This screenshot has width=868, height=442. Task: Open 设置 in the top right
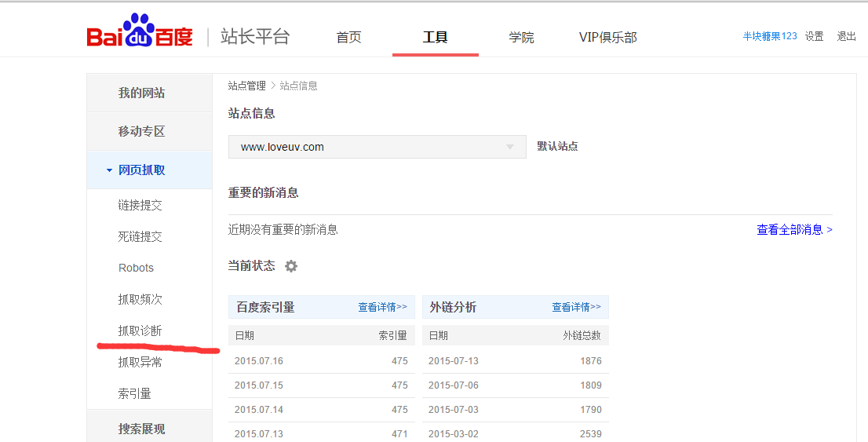pyautogui.click(x=815, y=36)
